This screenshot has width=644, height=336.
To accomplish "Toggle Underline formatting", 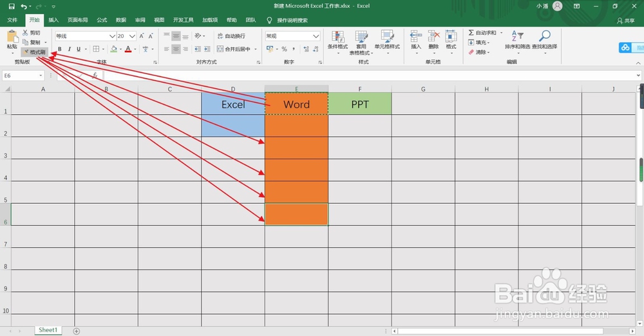I will click(79, 49).
